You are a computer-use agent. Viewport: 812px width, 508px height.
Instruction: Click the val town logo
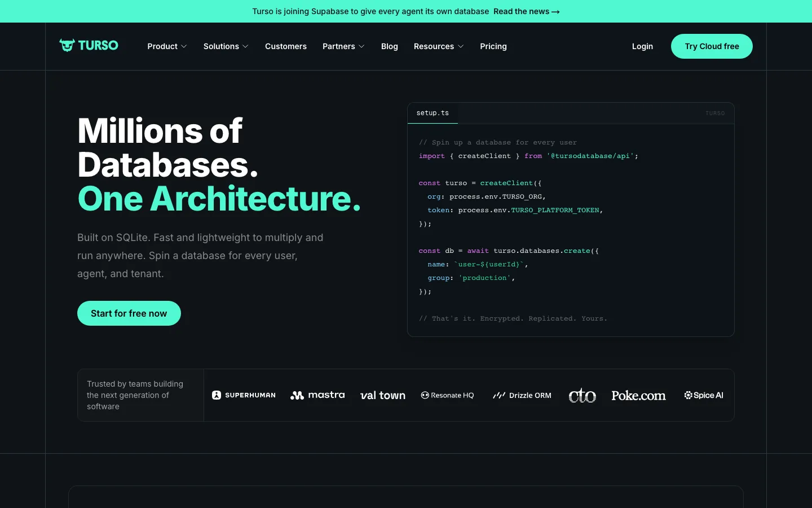click(x=383, y=396)
